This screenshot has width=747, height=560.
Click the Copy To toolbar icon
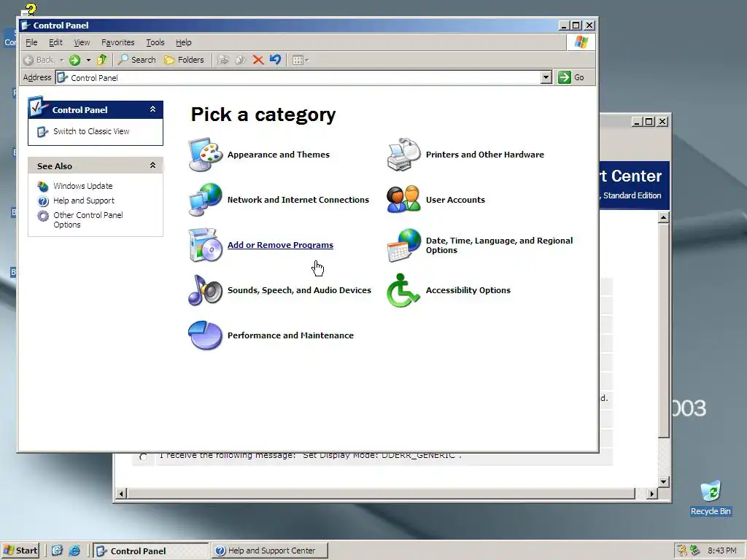241,60
